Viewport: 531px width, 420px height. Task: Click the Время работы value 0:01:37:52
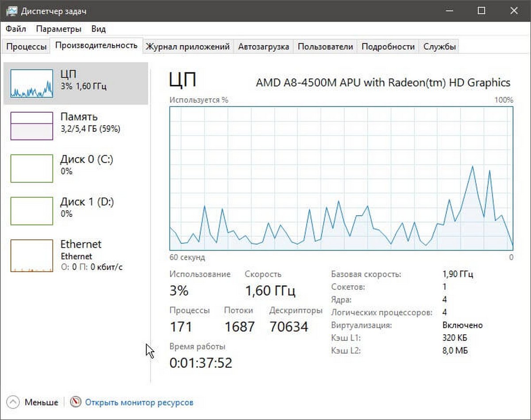coord(201,363)
